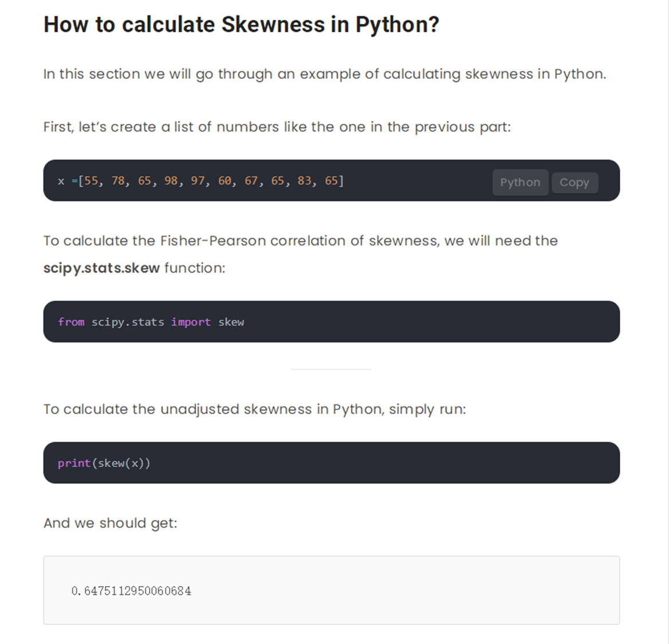Click the 'And we should get:' text
Screen dimensions: 669x644
click(111, 523)
